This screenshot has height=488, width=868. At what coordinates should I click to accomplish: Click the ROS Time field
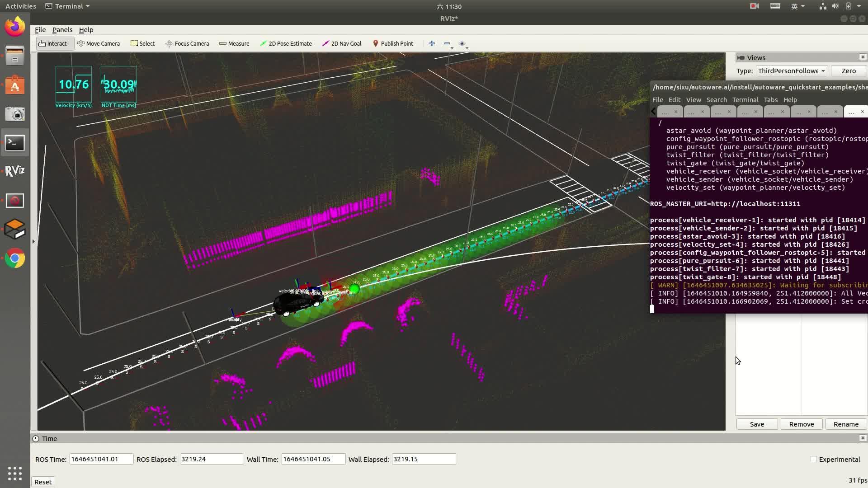point(101,459)
